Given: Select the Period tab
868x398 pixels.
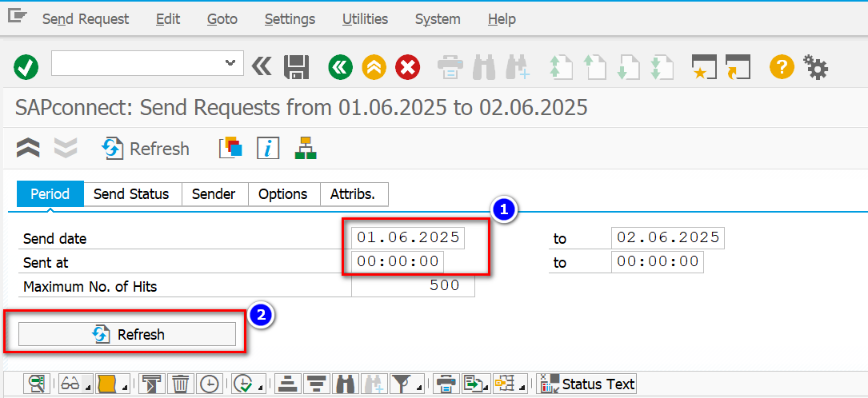Looking at the screenshot, I should click(x=50, y=194).
